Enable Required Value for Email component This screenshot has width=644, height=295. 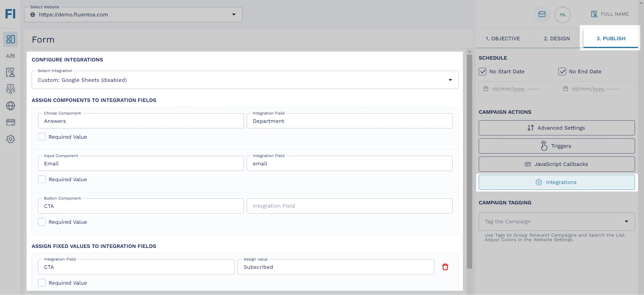(42, 179)
